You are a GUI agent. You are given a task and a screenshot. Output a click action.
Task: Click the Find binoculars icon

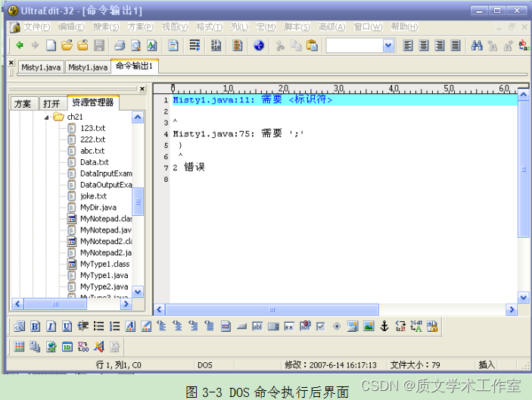click(x=477, y=45)
